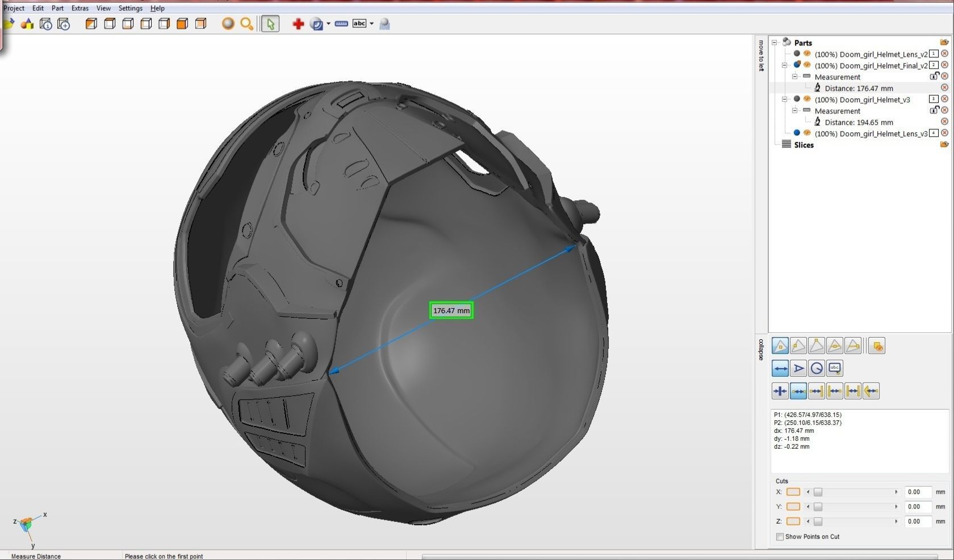Collapse the Doom_girl_Helmet_v3 tree node
Image resolution: width=954 pixels, height=560 pixels.
point(784,99)
